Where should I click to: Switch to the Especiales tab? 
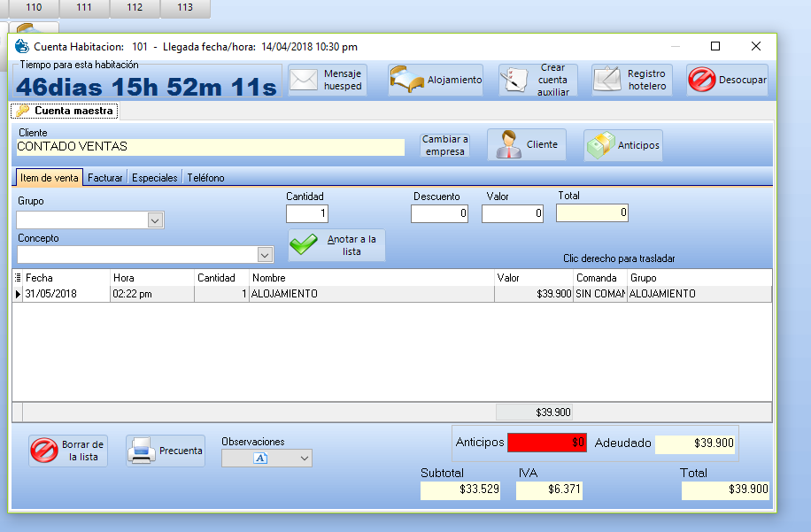[155, 178]
